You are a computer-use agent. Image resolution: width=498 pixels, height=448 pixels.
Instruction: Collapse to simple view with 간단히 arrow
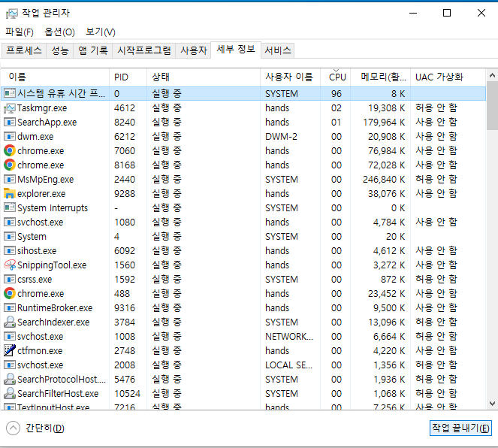13,428
